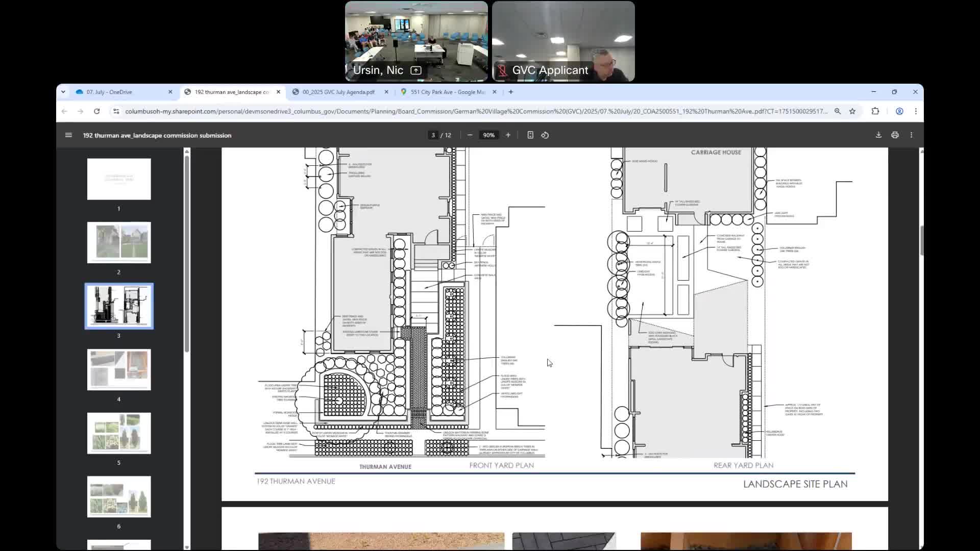
Task: Open browser extensions puzzle icon
Action: coord(875,111)
